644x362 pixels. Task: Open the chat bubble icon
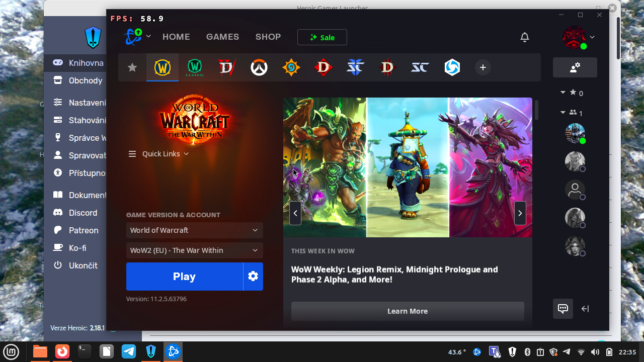[x=562, y=309]
